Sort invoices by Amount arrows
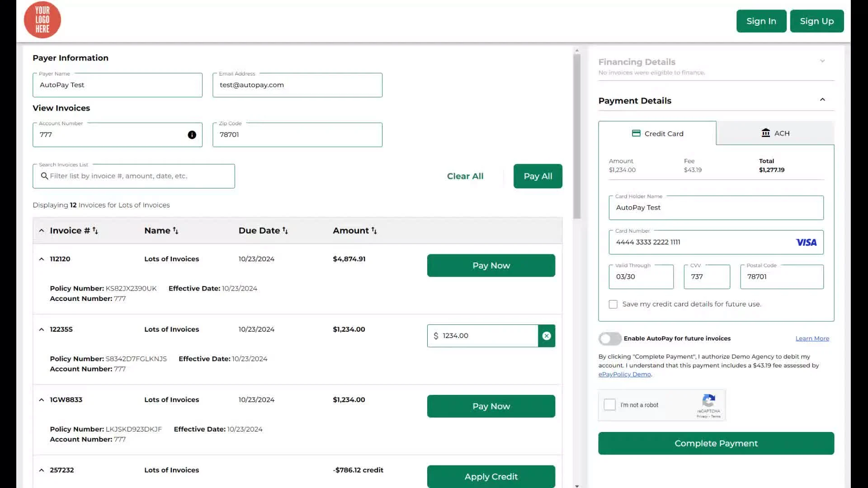The width and height of the screenshot is (868, 488). click(x=374, y=230)
